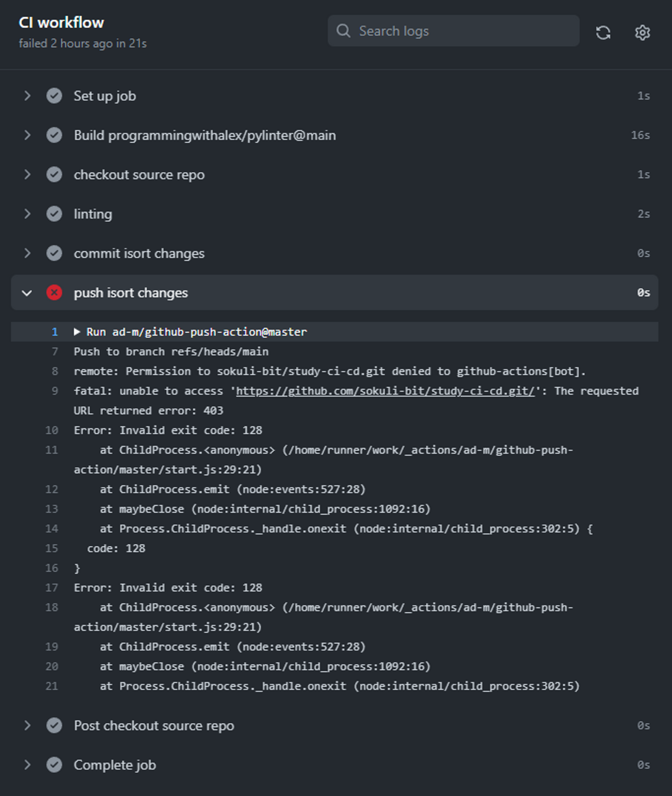Screen dimensions: 672x796
Task: Open the log settings gear
Action: pos(642,32)
